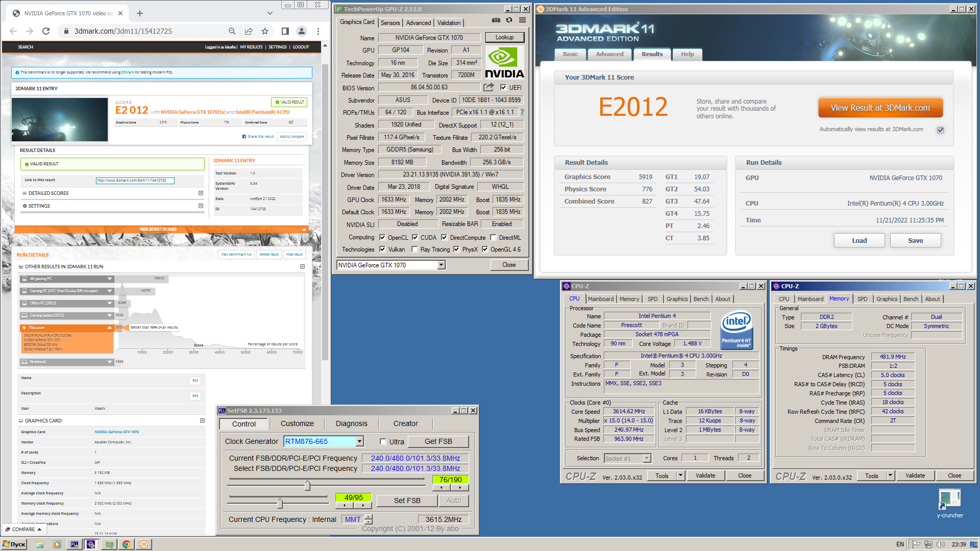This screenshot has height=551, width=980.
Task: Click the Action Center flag icon
Action: [916, 544]
